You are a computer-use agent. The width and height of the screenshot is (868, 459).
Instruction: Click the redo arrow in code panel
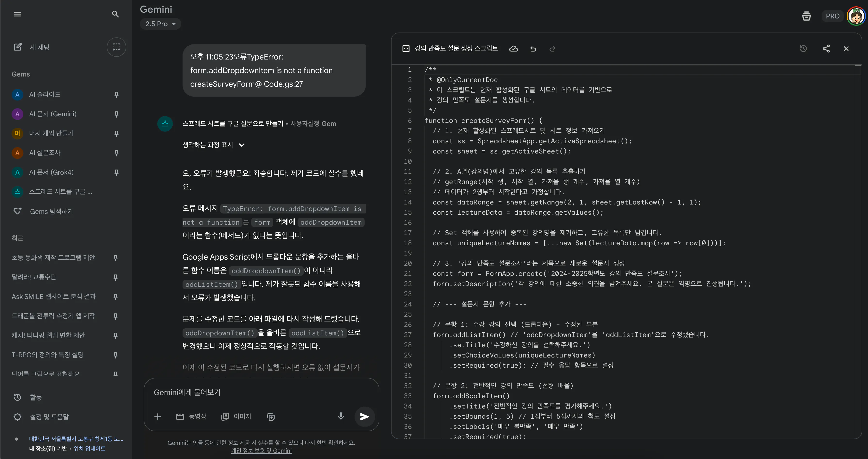point(552,49)
